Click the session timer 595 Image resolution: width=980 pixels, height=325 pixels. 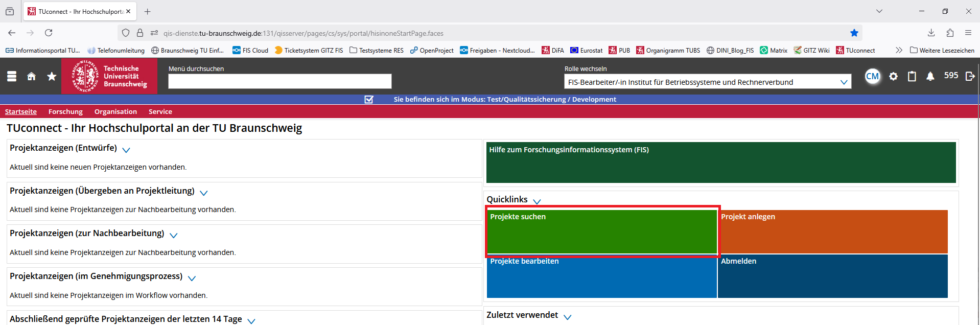pos(951,75)
